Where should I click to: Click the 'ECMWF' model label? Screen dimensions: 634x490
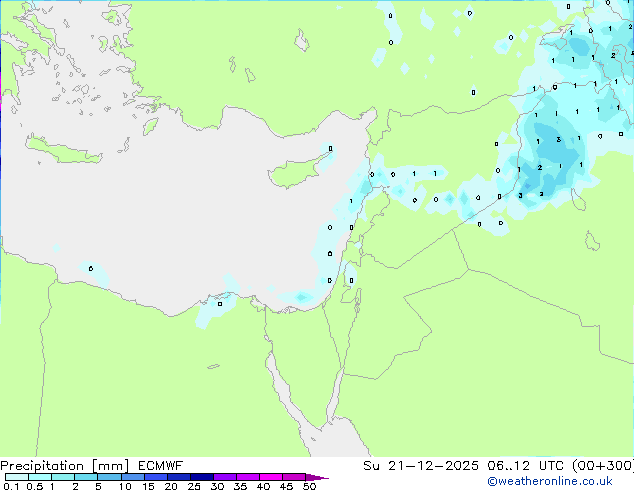[161, 466]
